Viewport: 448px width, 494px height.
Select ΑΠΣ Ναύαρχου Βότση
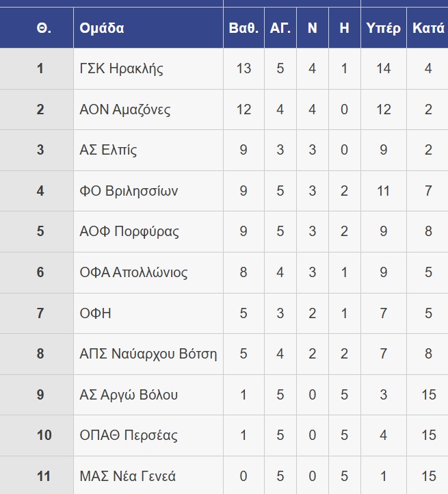pyautogui.click(x=148, y=354)
